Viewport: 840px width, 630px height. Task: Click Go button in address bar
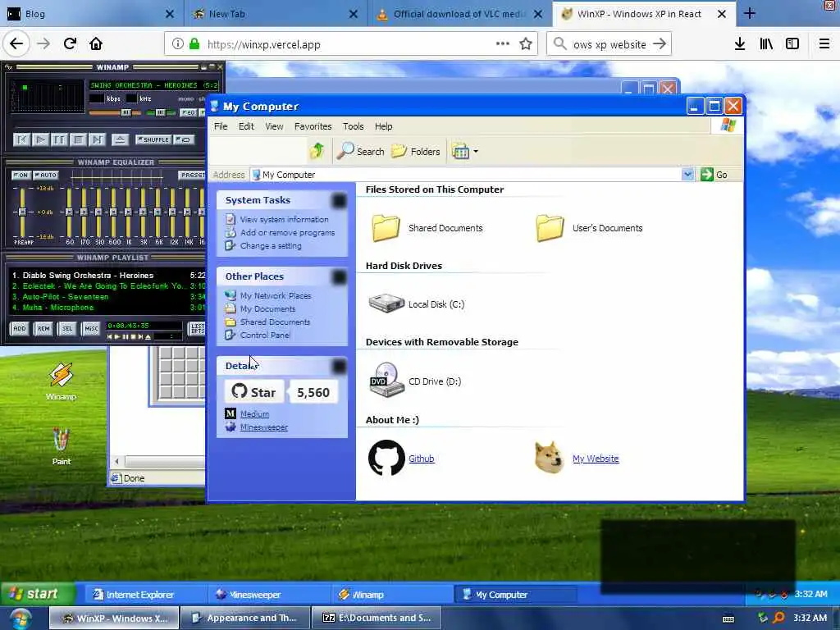[714, 175]
